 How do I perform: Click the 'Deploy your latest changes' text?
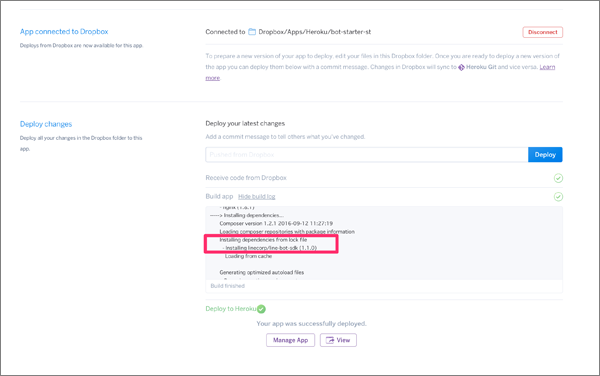245,124
